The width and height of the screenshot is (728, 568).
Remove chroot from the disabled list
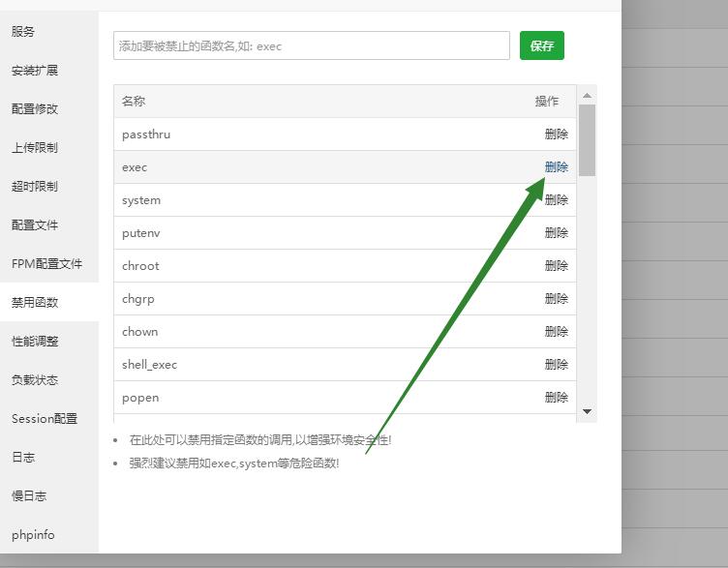556,266
